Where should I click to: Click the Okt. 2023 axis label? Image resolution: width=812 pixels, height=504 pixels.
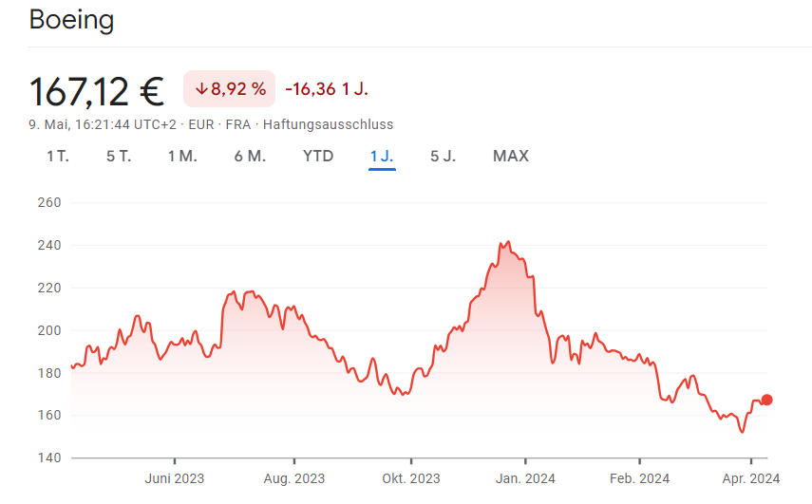[411, 478]
